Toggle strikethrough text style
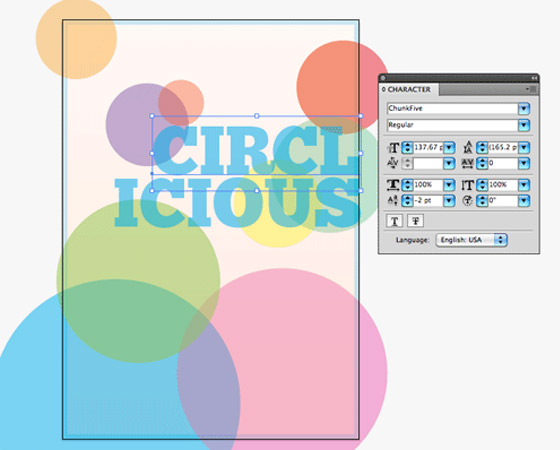The height and width of the screenshot is (450, 560). point(416,221)
